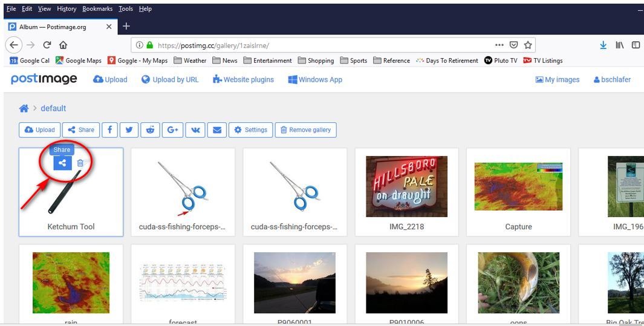Open the View menu
Viewport: 644px width, 326px height.
(44, 8)
